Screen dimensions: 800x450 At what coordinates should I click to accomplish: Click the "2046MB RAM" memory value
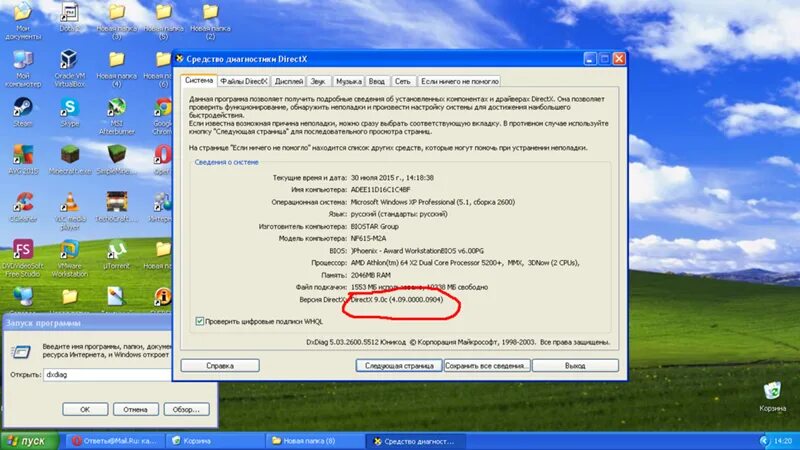pyautogui.click(x=371, y=275)
